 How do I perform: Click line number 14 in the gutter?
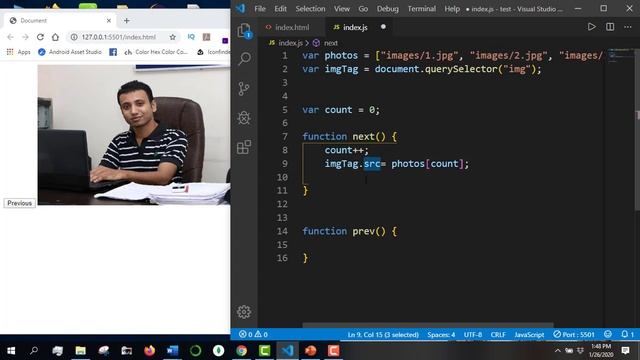(282, 231)
